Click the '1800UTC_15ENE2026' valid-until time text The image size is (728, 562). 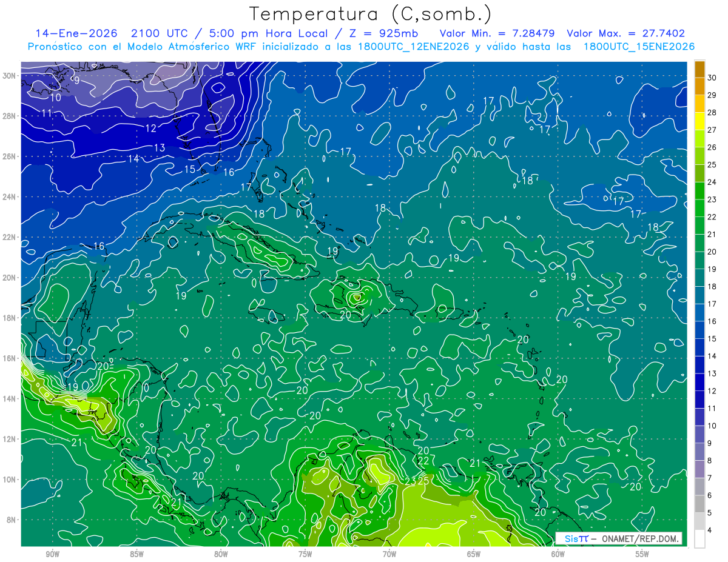[x=638, y=47]
